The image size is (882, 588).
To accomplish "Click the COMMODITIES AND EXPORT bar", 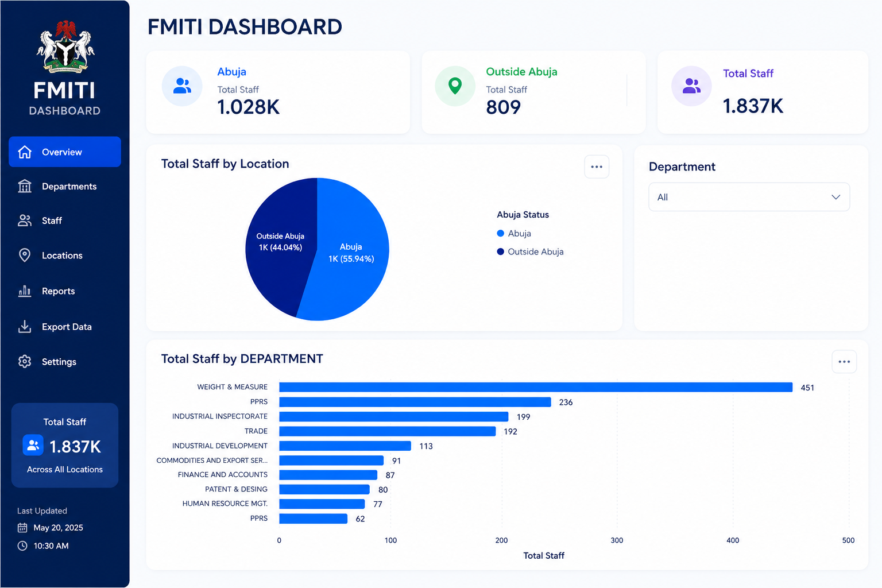I will click(331, 461).
